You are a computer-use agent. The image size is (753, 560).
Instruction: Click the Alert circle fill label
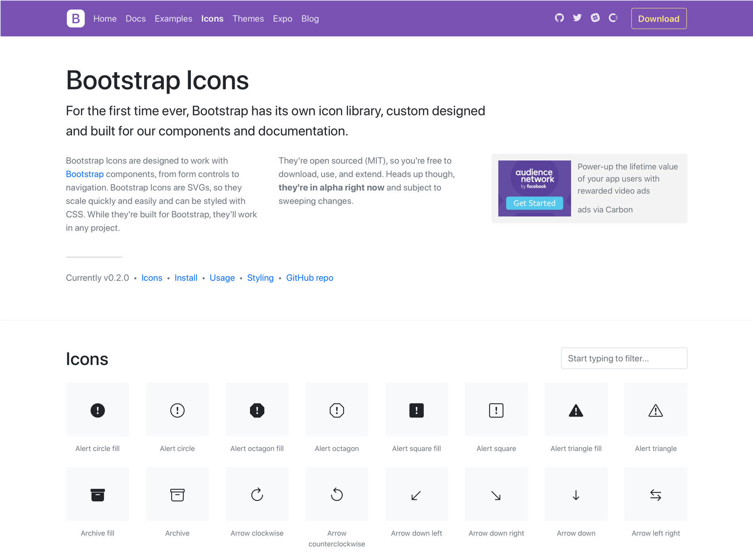[x=98, y=448]
